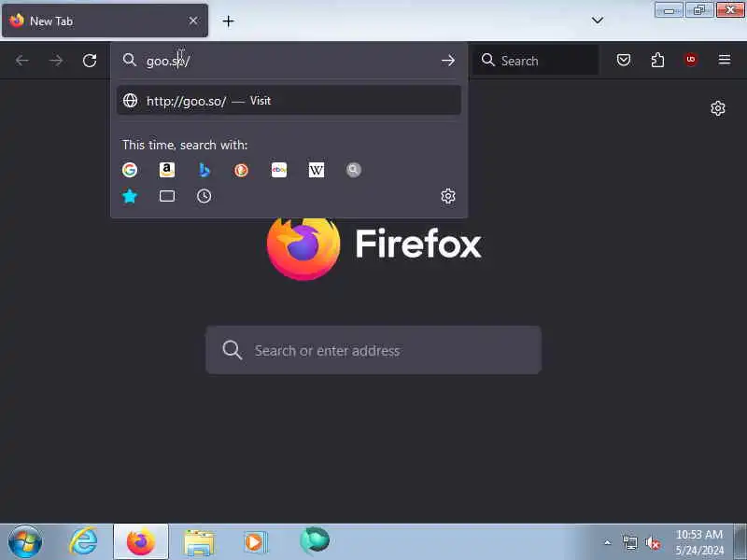Launch Internet Explorer from the taskbar
The width and height of the screenshot is (747, 560).
(x=83, y=542)
